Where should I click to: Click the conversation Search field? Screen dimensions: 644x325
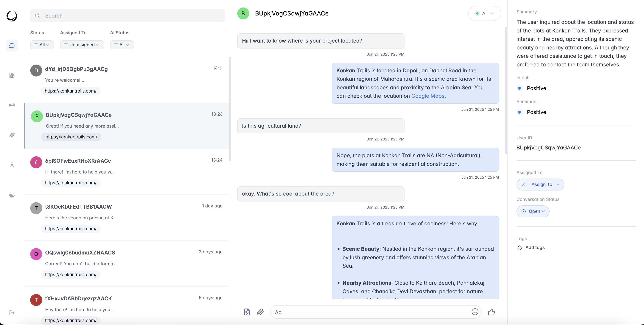(127, 16)
